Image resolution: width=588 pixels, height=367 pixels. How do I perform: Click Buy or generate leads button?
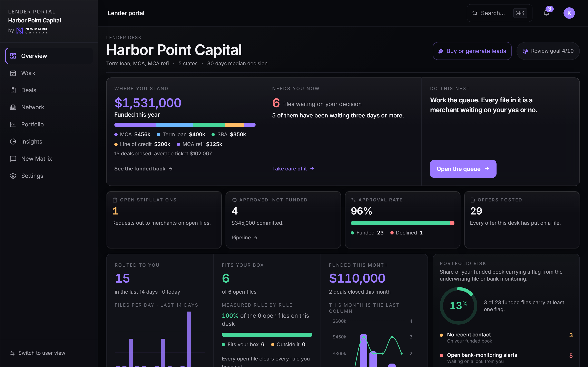(x=472, y=51)
